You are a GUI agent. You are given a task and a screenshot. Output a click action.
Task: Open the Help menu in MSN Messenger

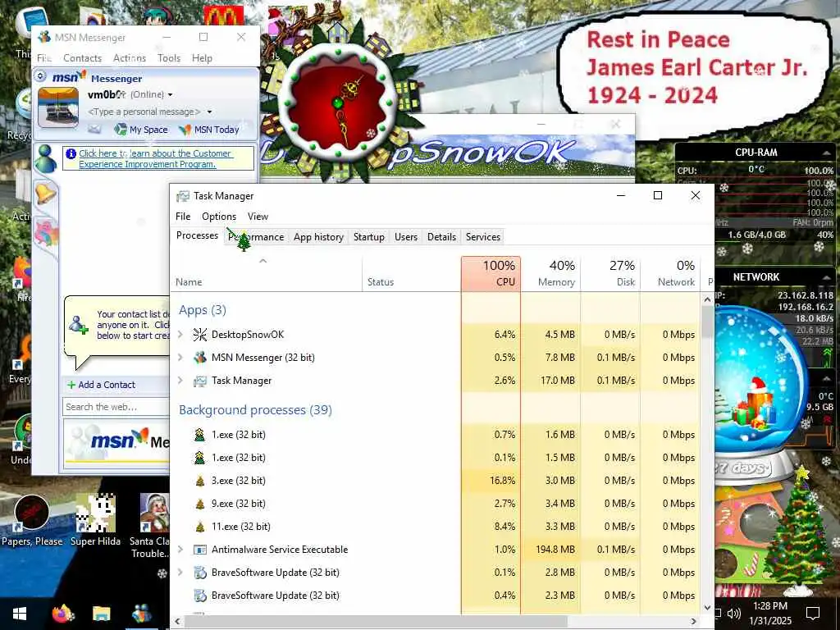click(x=202, y=58)
